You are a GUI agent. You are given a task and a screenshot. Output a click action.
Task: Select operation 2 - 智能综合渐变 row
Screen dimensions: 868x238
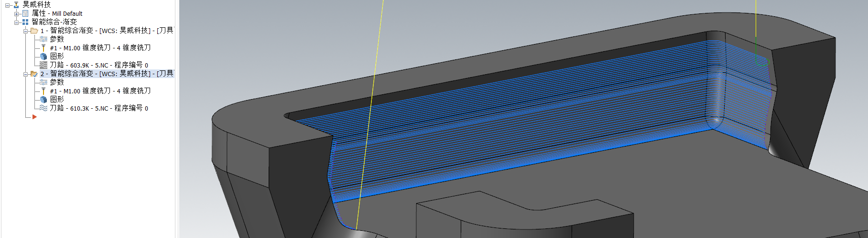point(107,74)
